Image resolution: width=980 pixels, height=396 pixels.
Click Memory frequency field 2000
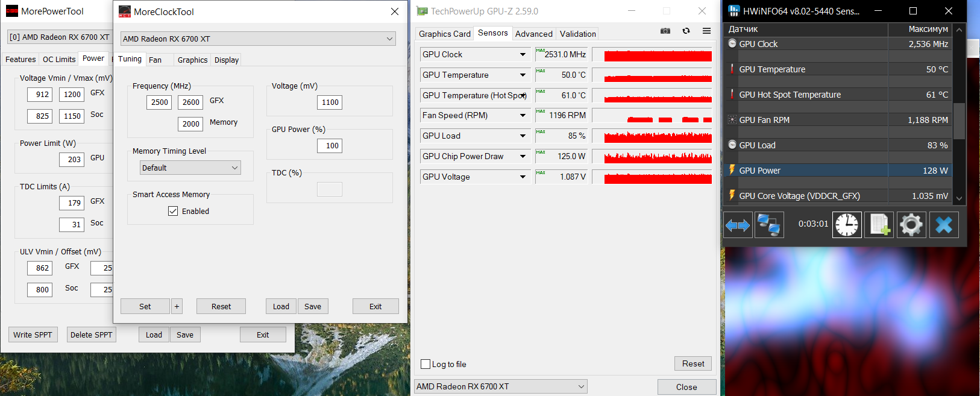tap(190, 124)
